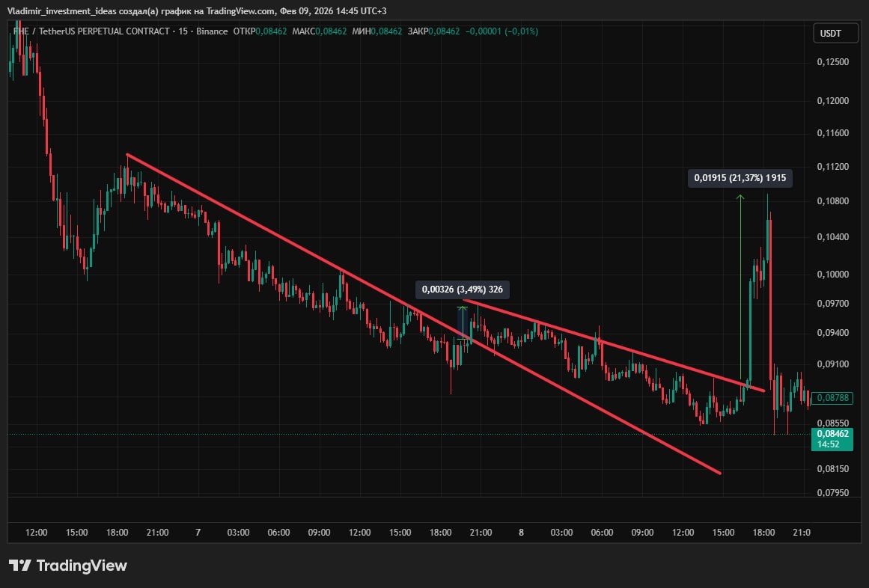869x588 pixels.
Task: Click the date label 7 on time axis
Action: click(x=198, y=532)
